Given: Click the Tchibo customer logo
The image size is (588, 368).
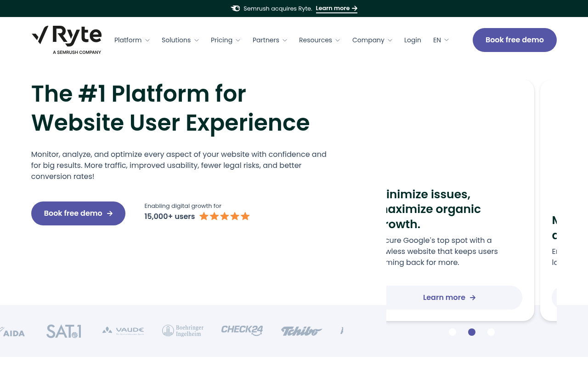Looking at the screenshot, I should point(301,331).
